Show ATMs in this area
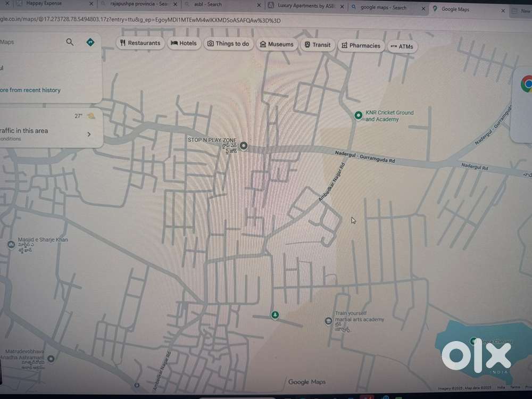 (x=402, y=47)
